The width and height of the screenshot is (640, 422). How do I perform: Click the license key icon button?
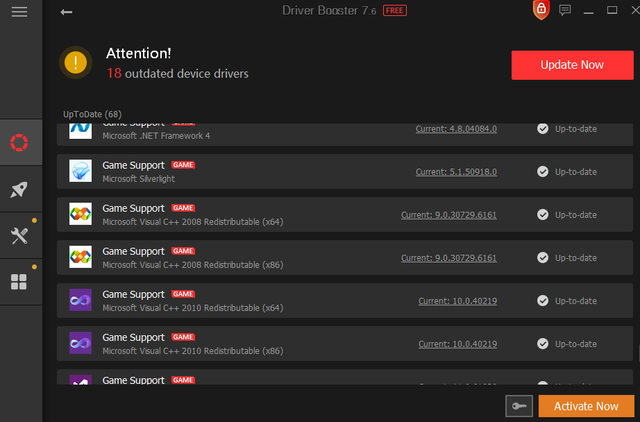519,406
